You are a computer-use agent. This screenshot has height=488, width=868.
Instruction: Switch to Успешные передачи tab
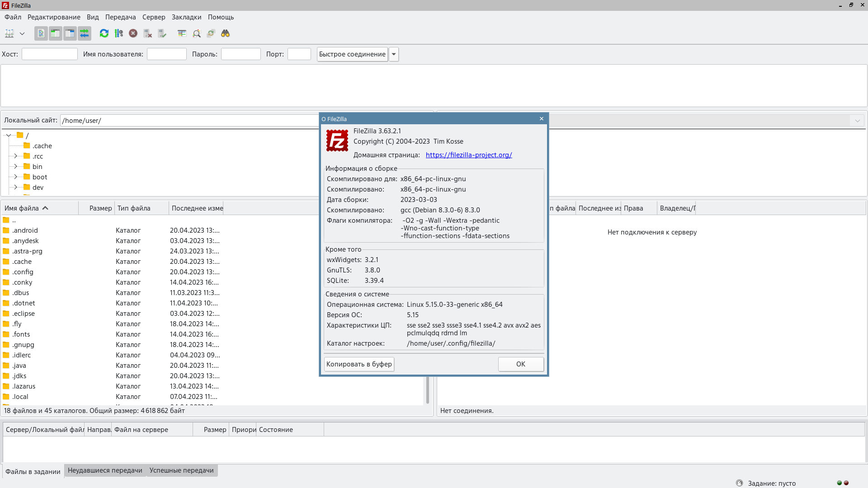(181, 470)
